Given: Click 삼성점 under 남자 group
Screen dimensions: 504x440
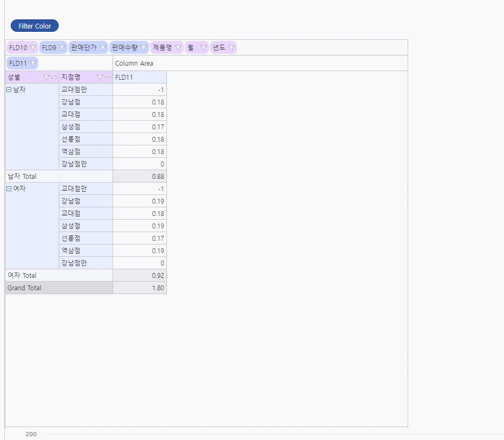Looking at the screenshot, I should 86,127.
